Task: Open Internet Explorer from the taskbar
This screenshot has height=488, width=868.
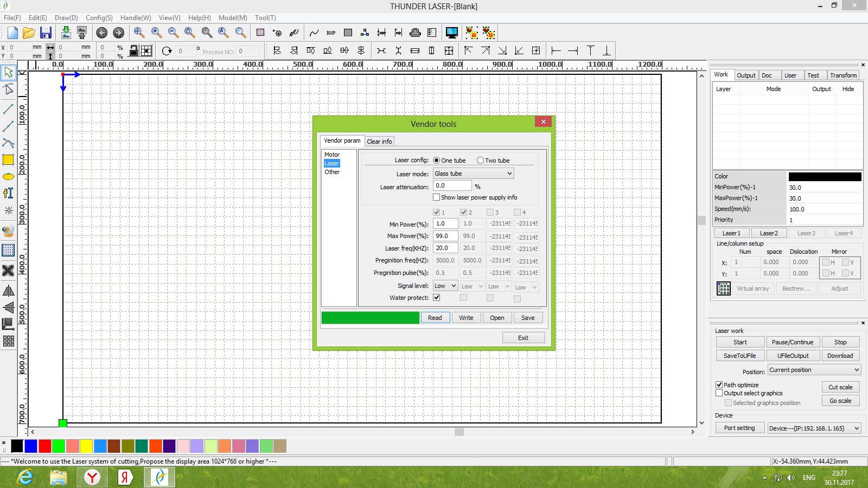Action: 25,477
